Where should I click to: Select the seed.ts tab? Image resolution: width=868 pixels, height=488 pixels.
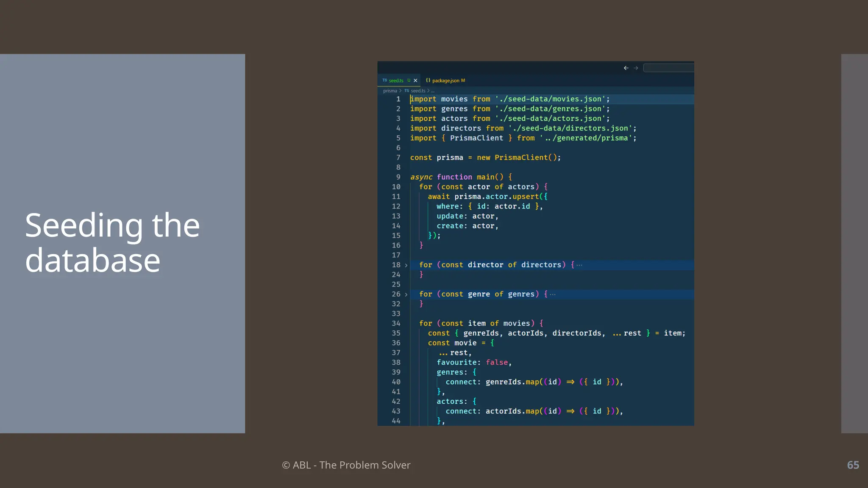click(396, 80)
